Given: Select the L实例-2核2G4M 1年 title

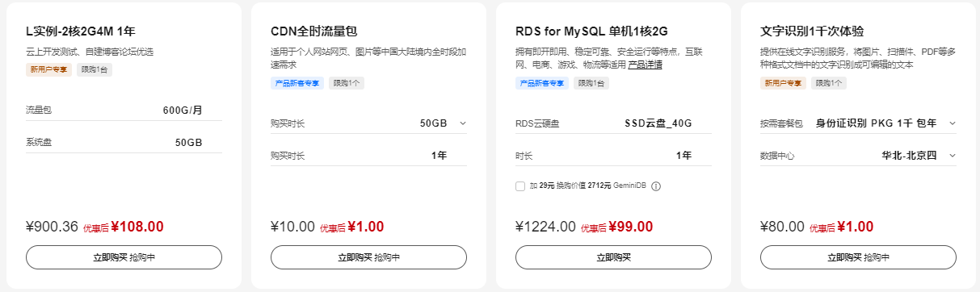Looking at the screenshot, I should 81,31.
